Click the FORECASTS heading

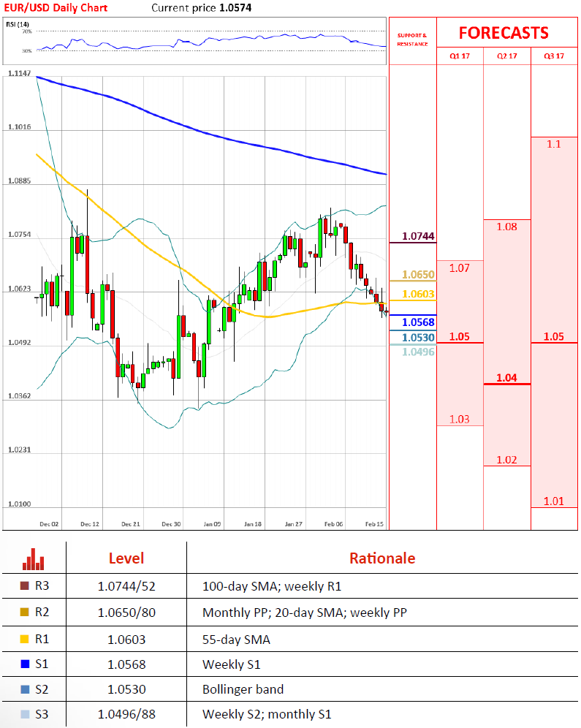tap(504, 33)
